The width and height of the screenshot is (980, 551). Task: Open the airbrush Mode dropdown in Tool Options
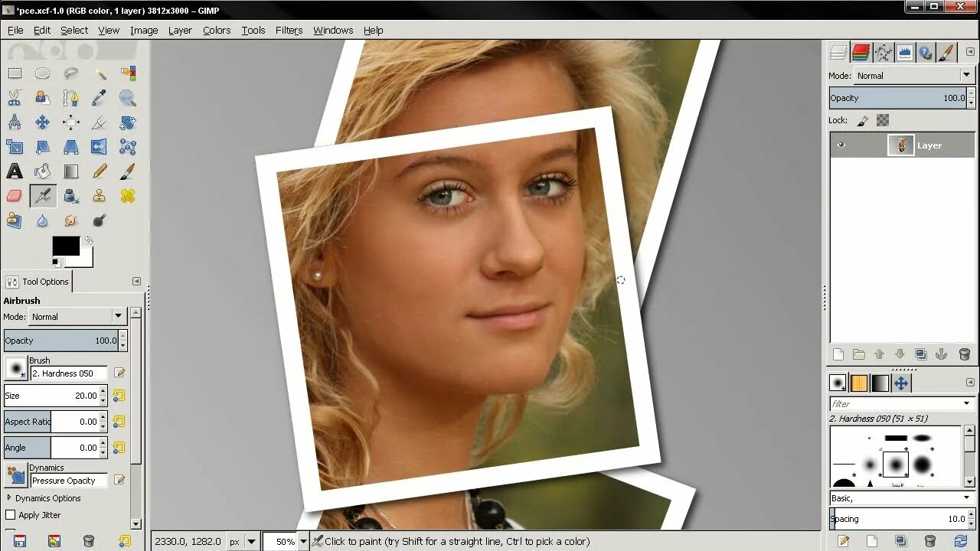(77, 316)
